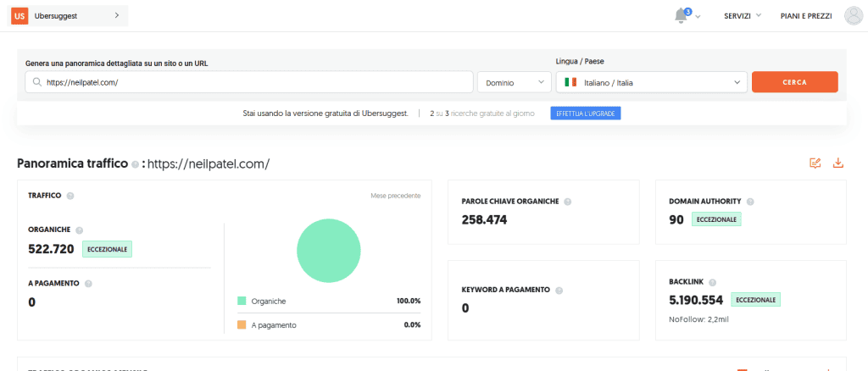Click organic keywords value 258.474
868x371 pixels.
click(x=484, y=220)
